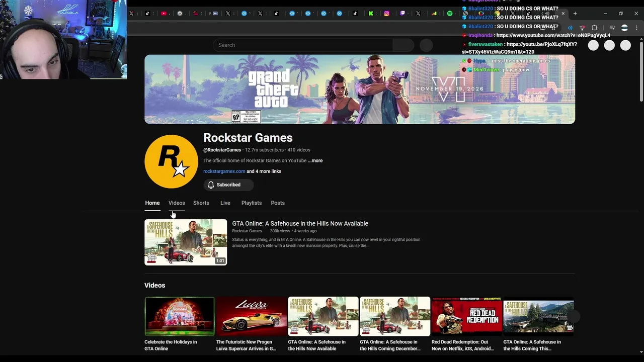644x362 pixels.
Task: Open the Red Dead Redemption video thumbnail
Action: click(x=467, y=316)
